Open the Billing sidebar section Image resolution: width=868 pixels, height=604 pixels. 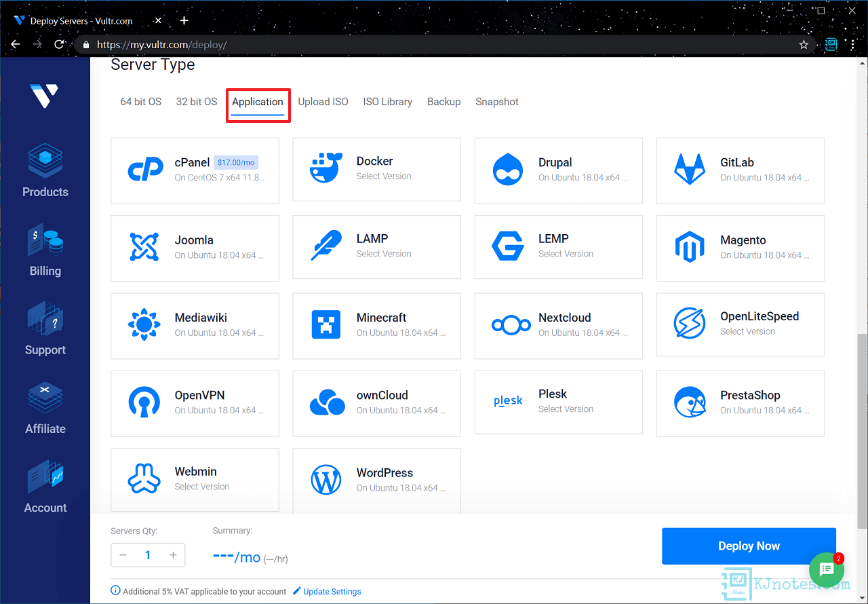click(45, 250)
